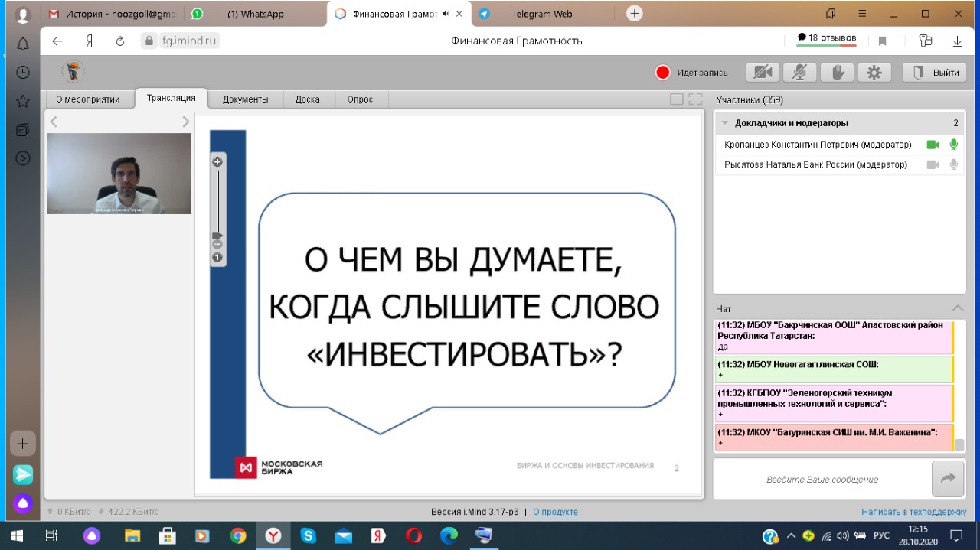Toggle your camera on or off

tap(762, 73)
